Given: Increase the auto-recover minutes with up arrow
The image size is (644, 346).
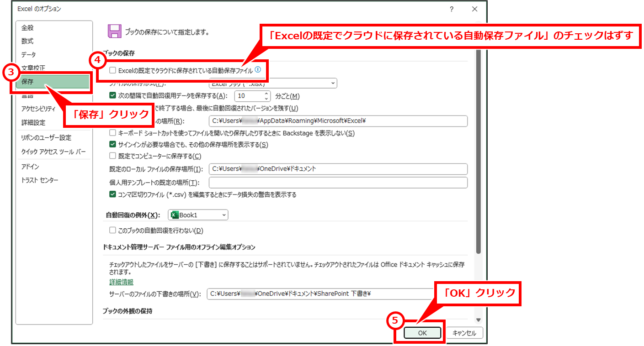Looking at the screenshot, I should pos(267,94).
